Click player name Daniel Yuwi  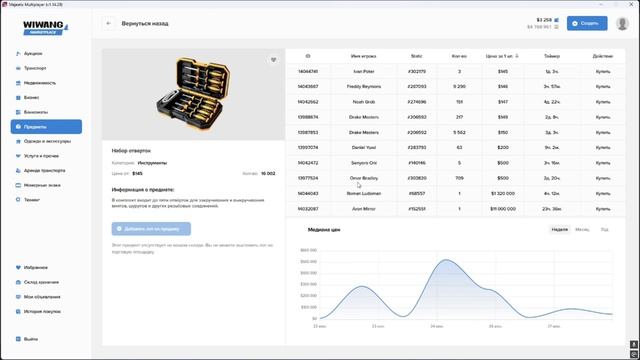click(364, 148)
